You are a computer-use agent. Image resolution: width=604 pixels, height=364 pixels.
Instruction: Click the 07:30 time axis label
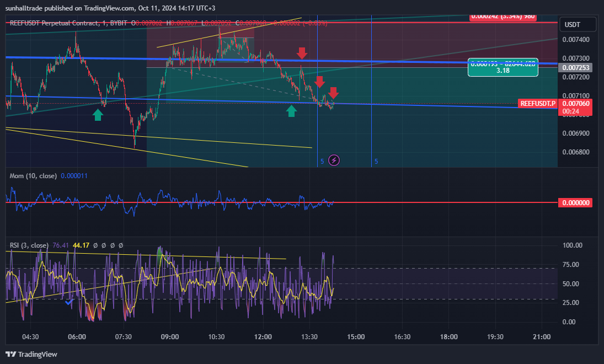click(123, 337)
